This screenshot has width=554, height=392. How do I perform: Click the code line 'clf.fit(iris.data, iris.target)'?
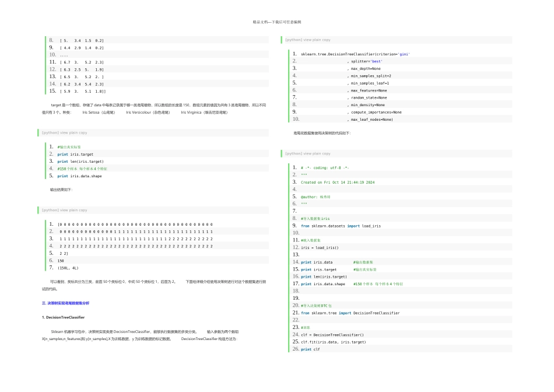coord(333,342)
